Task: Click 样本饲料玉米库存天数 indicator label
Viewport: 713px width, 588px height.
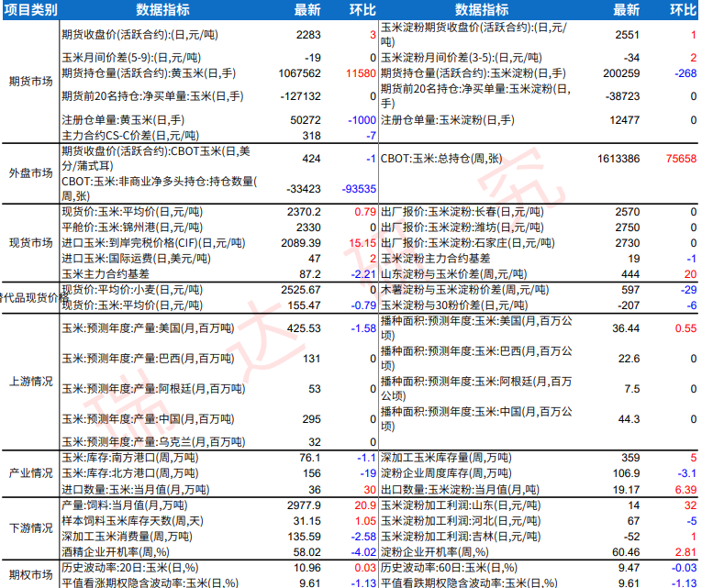Action: pos(133,522)
